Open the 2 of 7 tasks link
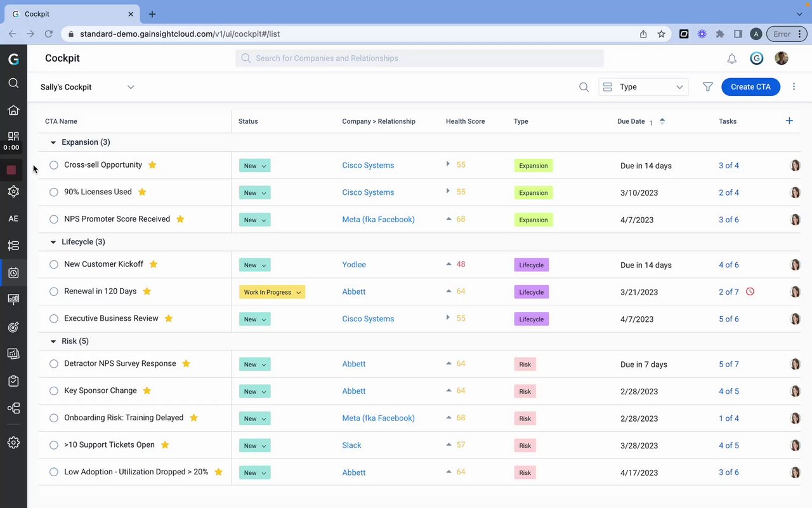The height and width of the screenshot is (508, 812). (729, 292)
